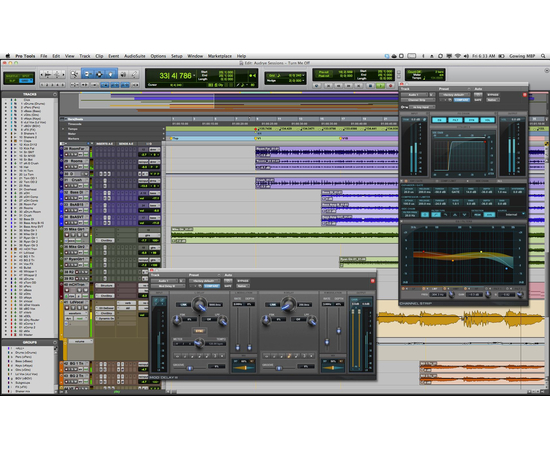
Task: Open the main counter format dropdown
Action: [194, 75]
